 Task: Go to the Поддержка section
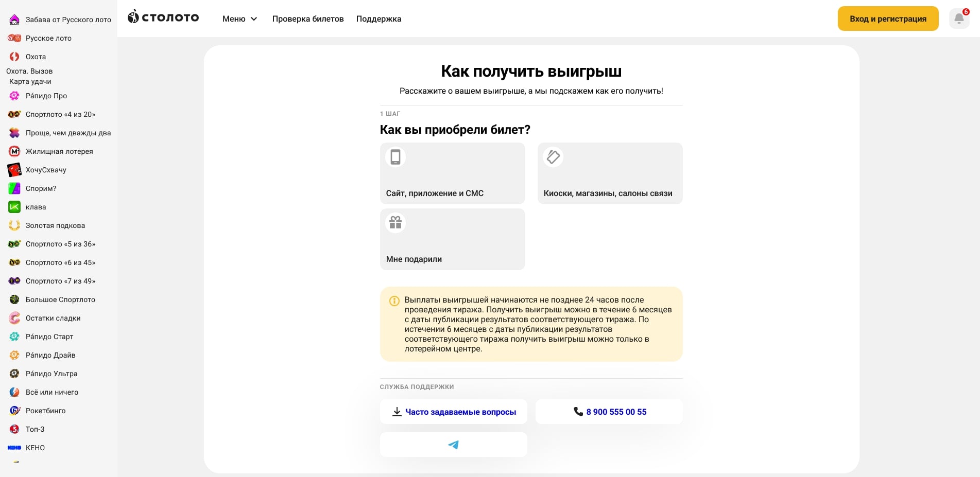pos(379,19)
